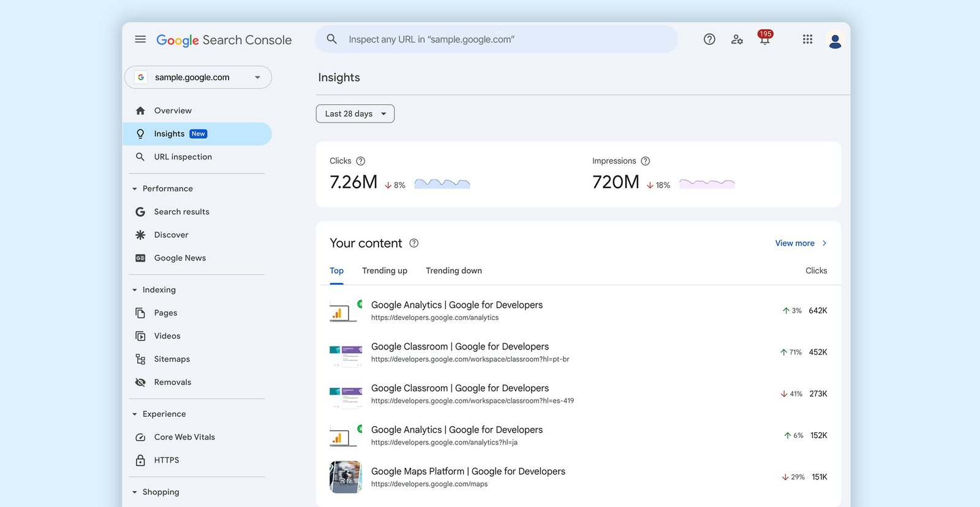980x507 pixels.
Task: Click the 452K clicks count
Action: coord(818,353)
